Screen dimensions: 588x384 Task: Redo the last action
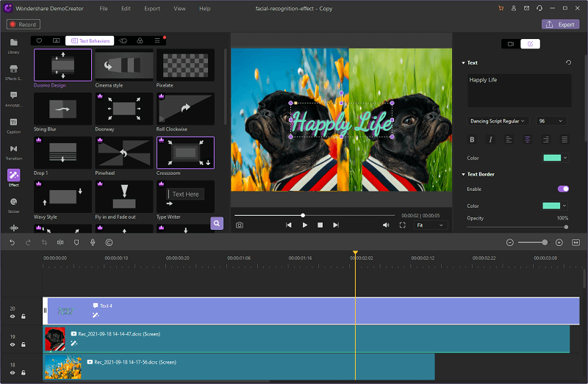(28, 242)
